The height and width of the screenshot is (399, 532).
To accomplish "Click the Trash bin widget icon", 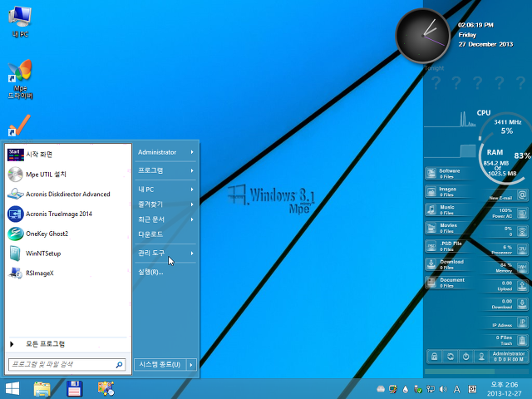I will (x=522, y=340).
